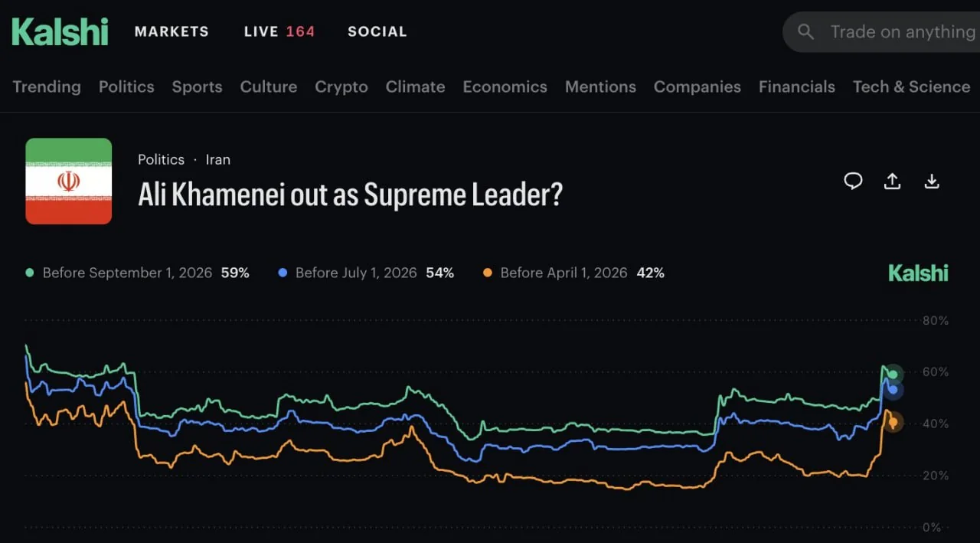980x543 pixels.
Task: Click the download icon
Action: pos(932,181)
